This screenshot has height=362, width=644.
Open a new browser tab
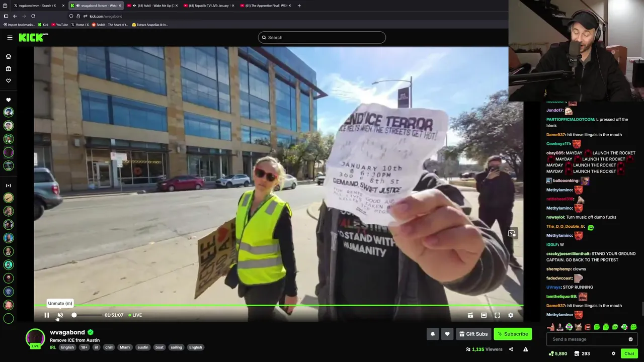pyautogui.click(x=299, y=6)
